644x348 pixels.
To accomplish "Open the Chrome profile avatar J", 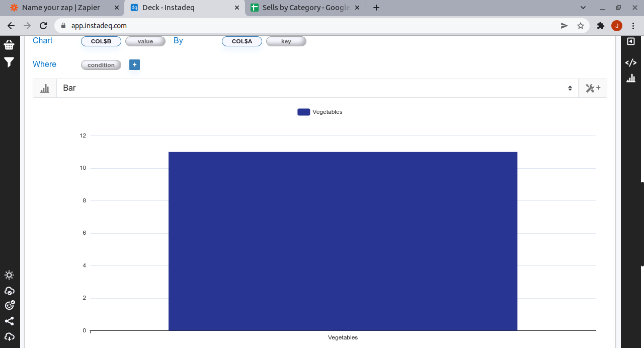I will 617,26.
